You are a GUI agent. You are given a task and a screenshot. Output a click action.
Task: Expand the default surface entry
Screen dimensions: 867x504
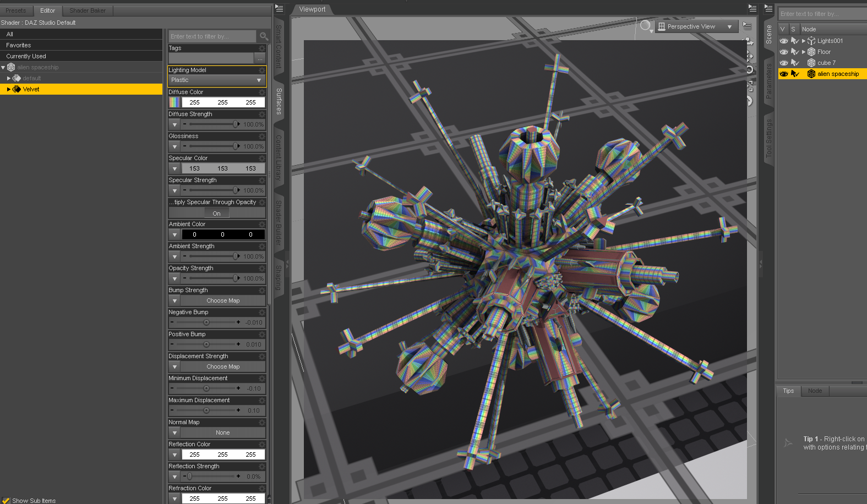(9, 79)
